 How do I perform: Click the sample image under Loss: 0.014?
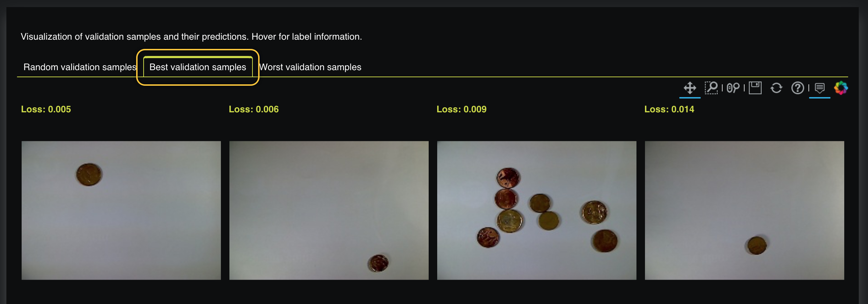(x=744, y=210)
